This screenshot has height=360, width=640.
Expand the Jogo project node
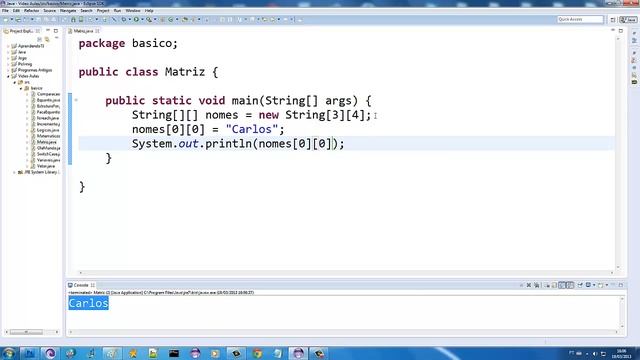tap(8, 58)
